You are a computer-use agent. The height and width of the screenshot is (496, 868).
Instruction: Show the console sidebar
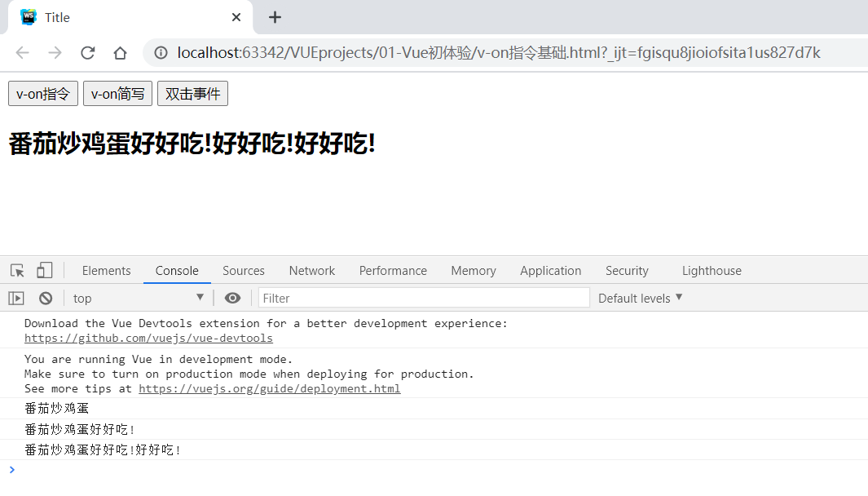[16, 298]
